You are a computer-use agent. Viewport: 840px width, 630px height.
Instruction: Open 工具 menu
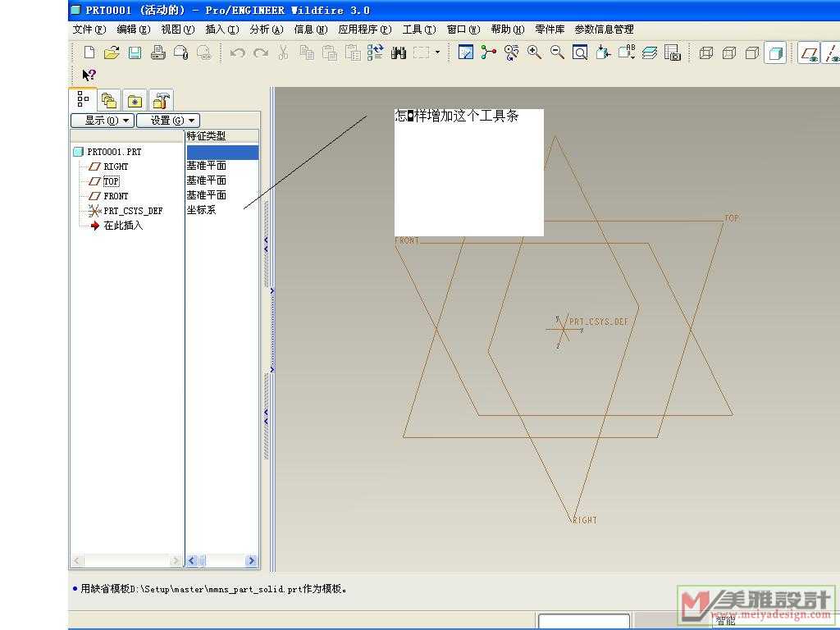click(x=419, y=30)
